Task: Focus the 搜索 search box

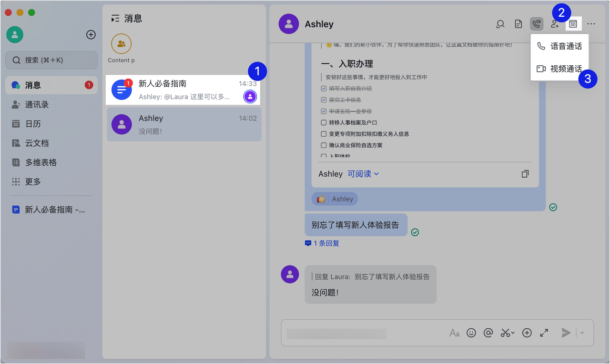Action: (51, 60)
